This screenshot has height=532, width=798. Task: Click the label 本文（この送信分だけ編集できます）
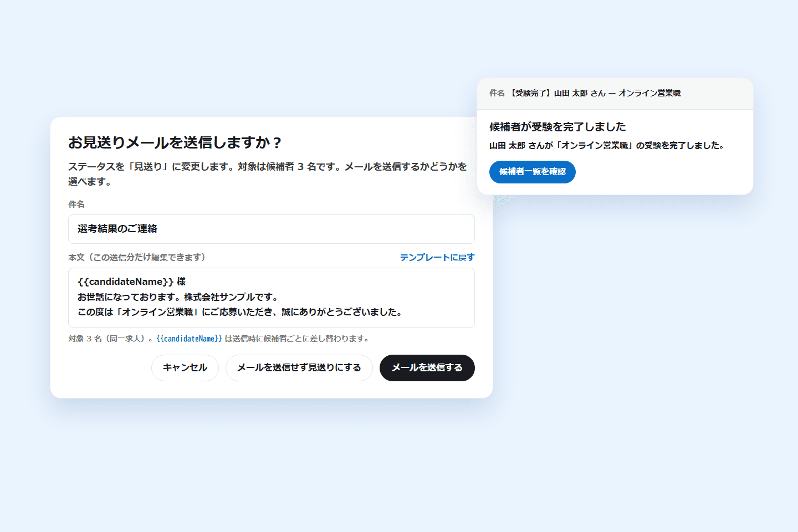(x=137, y=258)
